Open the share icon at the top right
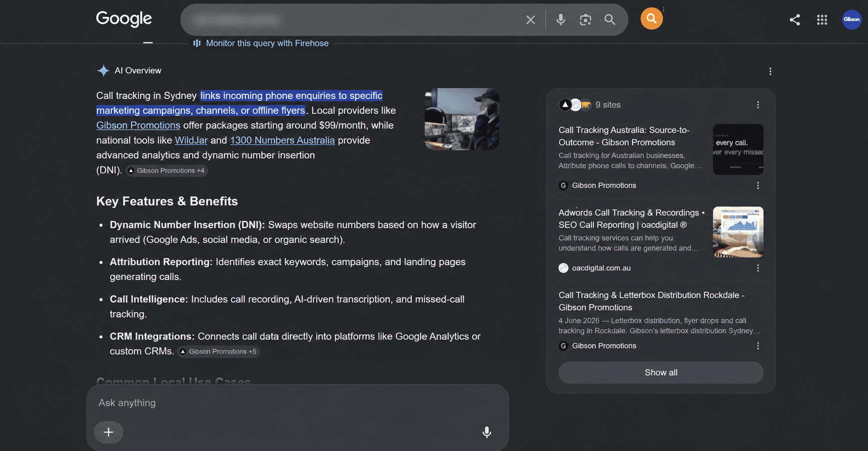Screen dimensions: 868x451 795,19
